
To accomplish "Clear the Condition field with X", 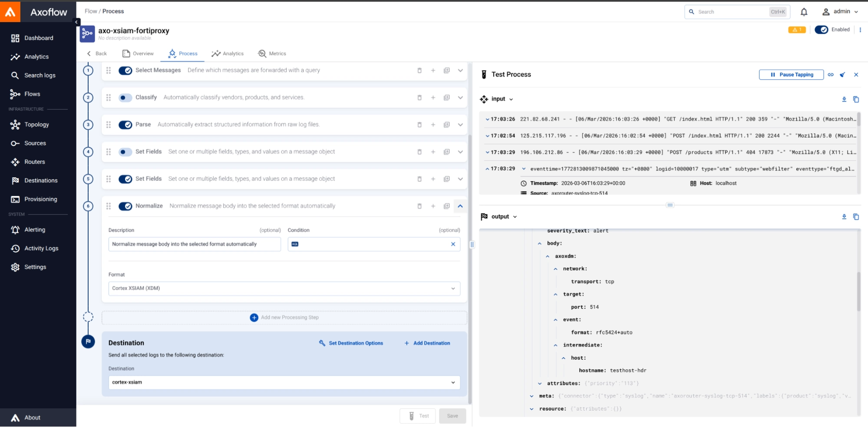I will pos(453,244).
